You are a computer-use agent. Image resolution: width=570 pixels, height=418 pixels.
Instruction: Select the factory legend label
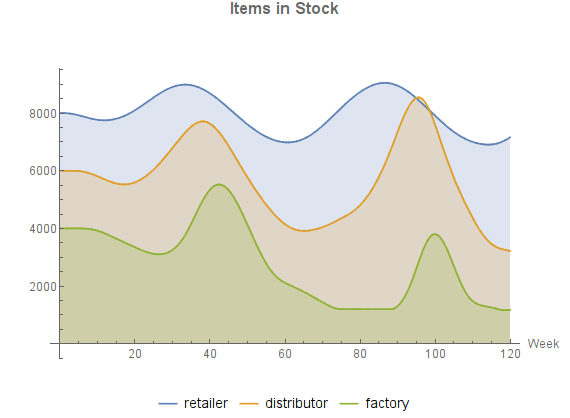tap(387, 404)
